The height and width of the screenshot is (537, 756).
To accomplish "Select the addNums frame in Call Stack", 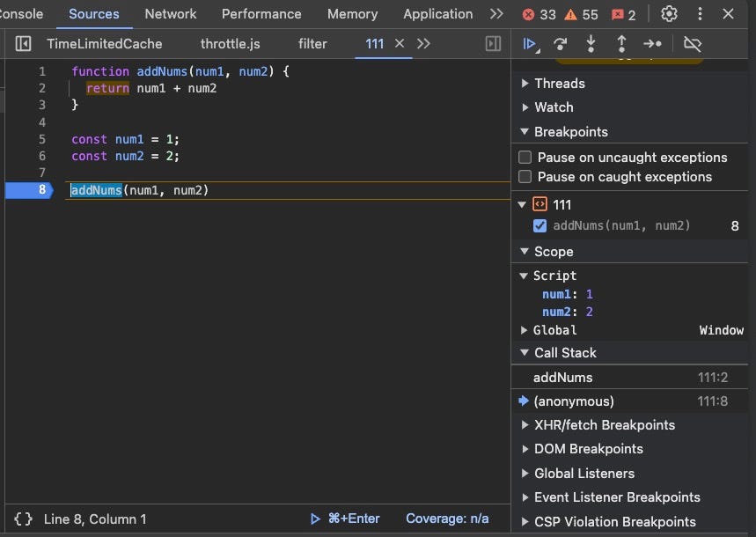I will pos(563,377).
